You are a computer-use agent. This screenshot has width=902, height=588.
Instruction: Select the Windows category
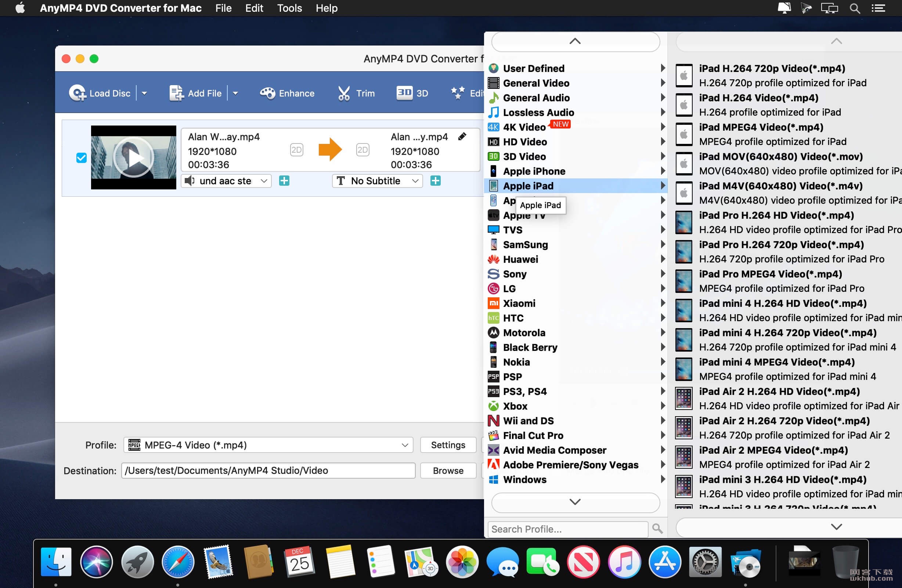[576, 479]
